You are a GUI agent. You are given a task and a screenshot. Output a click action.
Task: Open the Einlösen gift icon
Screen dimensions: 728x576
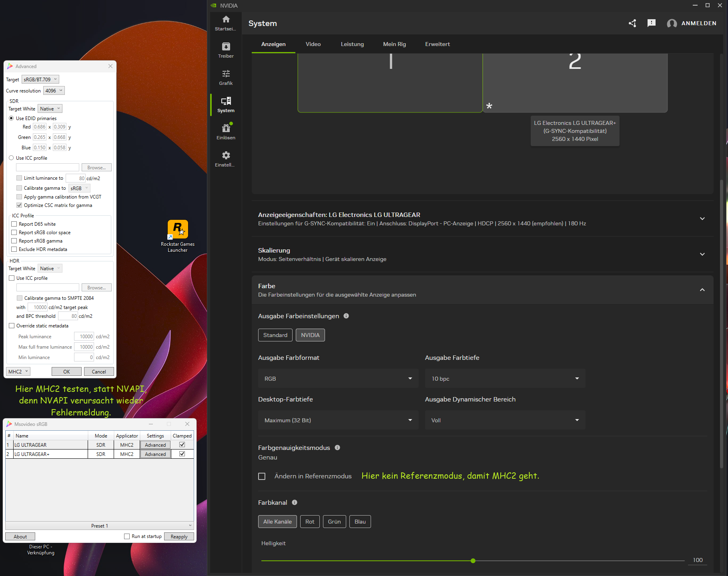click(226, 128)
